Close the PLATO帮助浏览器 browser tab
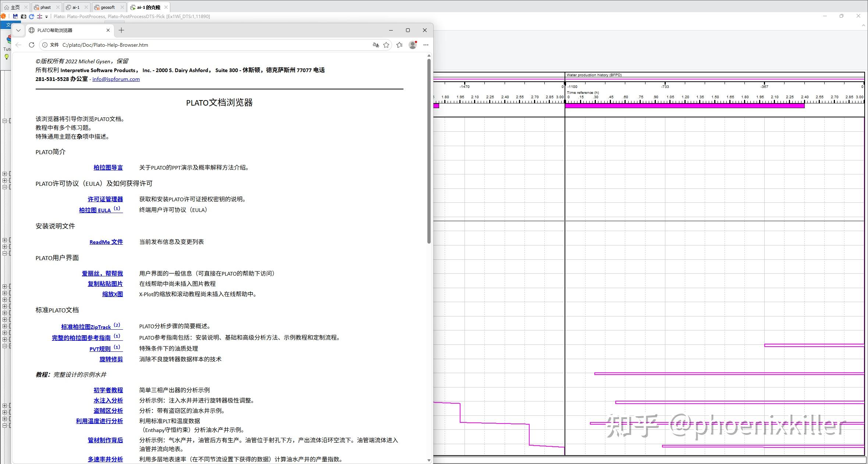This screenshot has width=868, height=464. click(108, 30)
